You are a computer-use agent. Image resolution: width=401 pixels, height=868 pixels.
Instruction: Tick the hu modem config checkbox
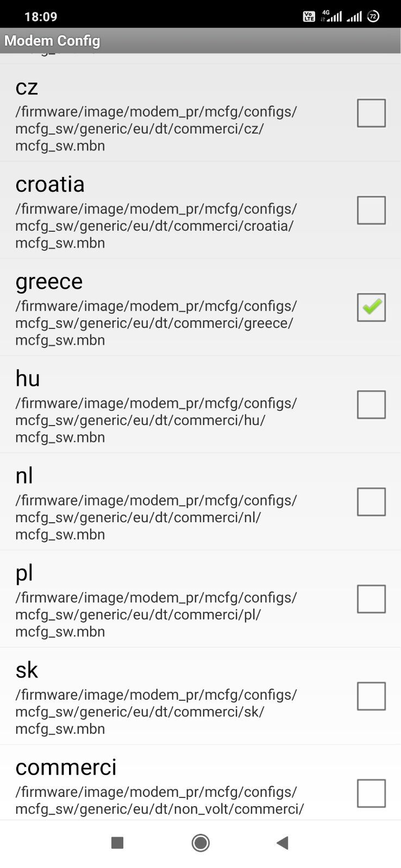[x=371, y=404]
